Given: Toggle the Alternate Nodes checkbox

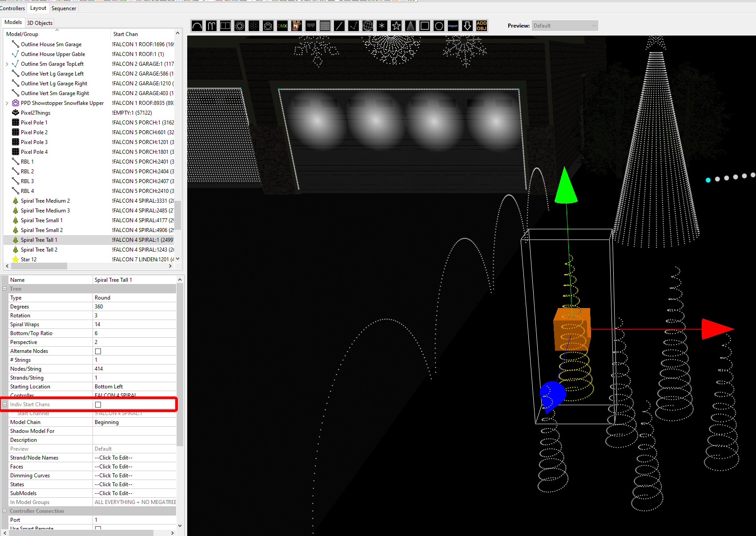Looking at the screenshot, I should coord(98,351).
